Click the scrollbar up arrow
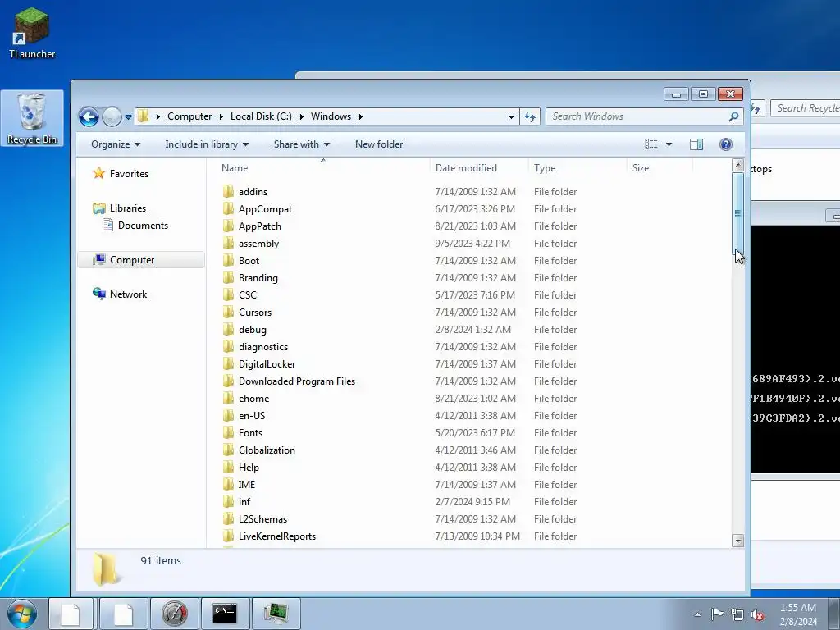 (x=737, y=165)
